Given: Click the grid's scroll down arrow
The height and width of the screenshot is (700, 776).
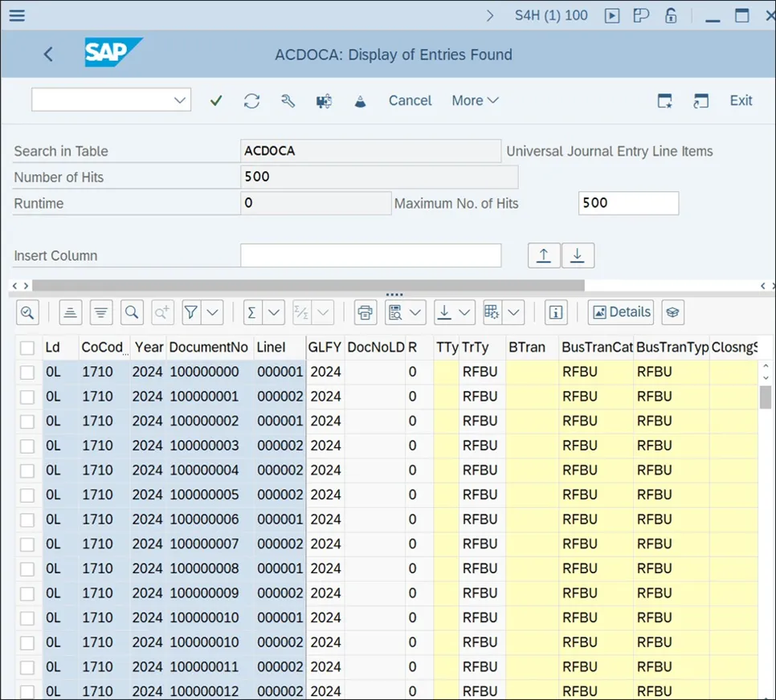Looking at the screenshot, I should (x=766, y=378).
